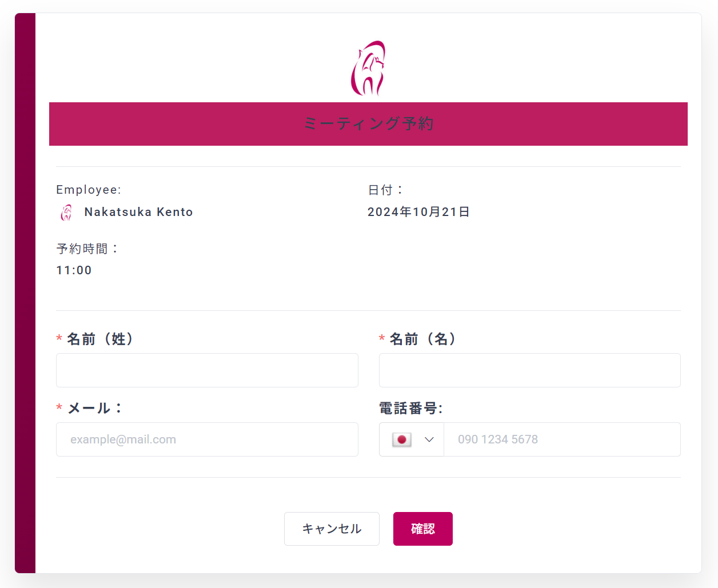Click the 名前（名） label
This screenshot has width=718, height=588.
(423, 339)
